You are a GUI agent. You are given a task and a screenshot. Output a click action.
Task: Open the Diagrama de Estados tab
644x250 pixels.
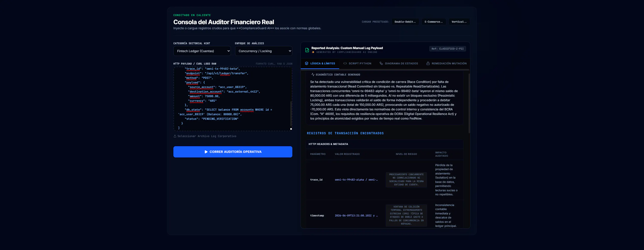coord(399,63)
